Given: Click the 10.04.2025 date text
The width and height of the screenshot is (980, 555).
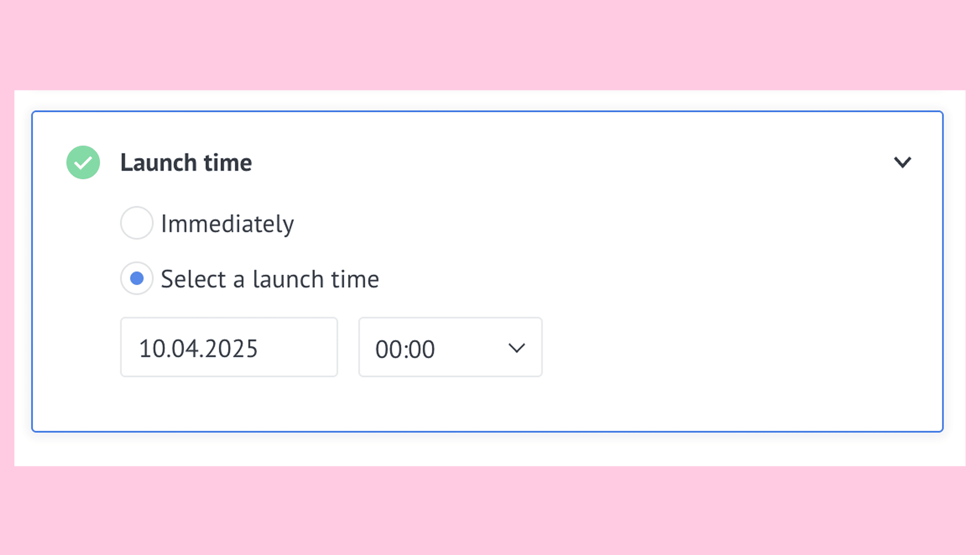Looking at the screenshot, I should [198, 348].
